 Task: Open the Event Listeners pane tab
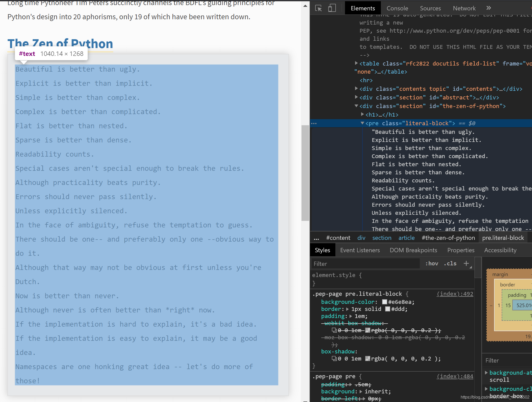[360, 250]
